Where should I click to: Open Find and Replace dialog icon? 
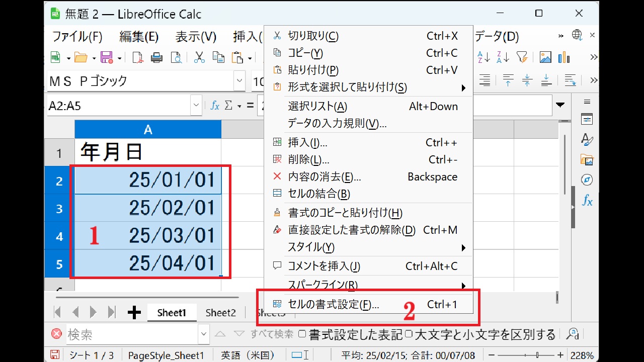[573, 334]
